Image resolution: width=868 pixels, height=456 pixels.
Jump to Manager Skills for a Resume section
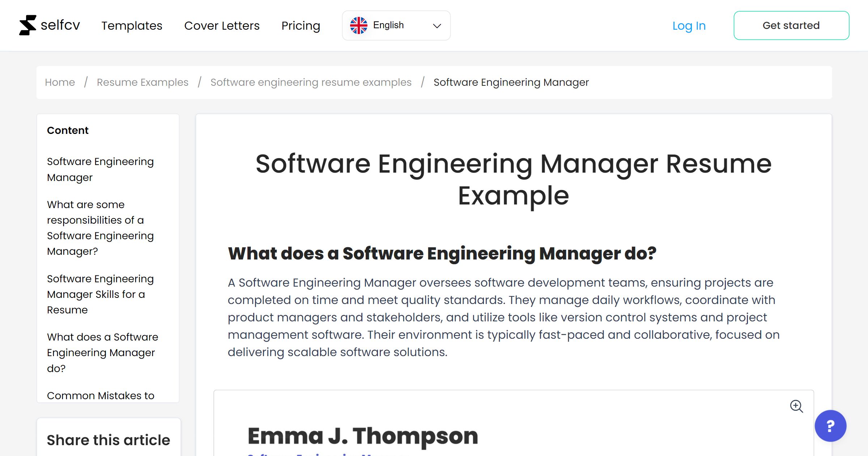[x=100, y=294]
